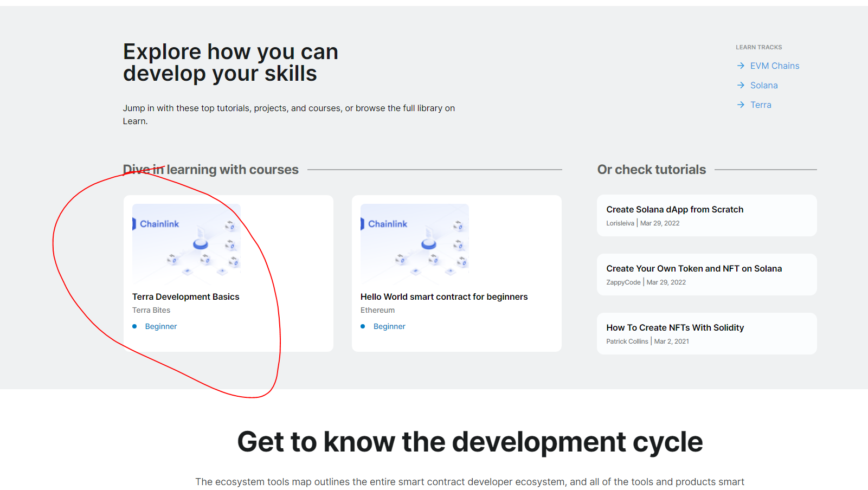Screen dimensions: 868x490
Task: Click the blue bullet on Hello World card
Action: point(363,326)
